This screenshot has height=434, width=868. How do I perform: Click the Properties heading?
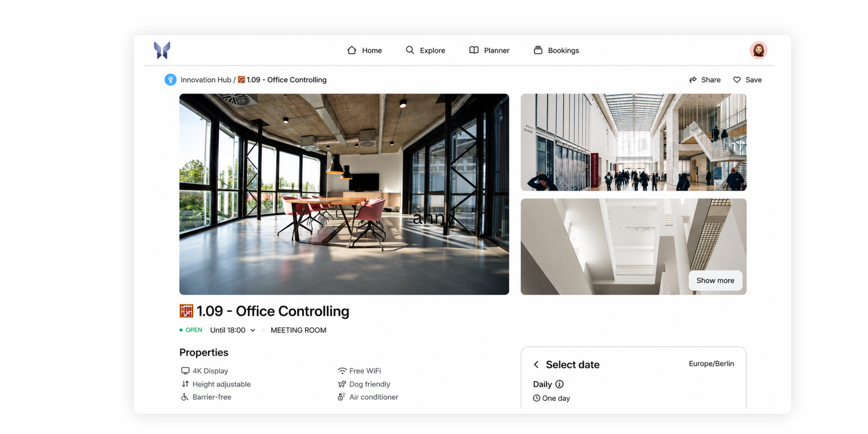click(x=204, y=352)
